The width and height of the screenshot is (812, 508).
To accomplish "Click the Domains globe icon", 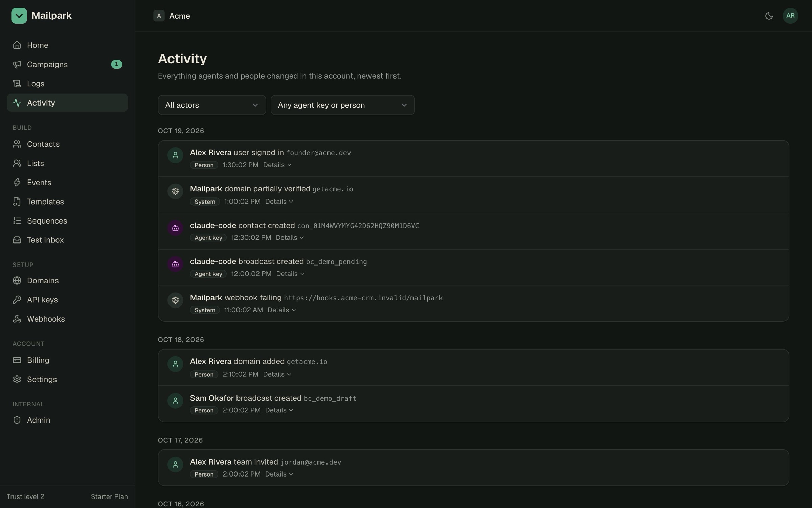I will point(17,281).
